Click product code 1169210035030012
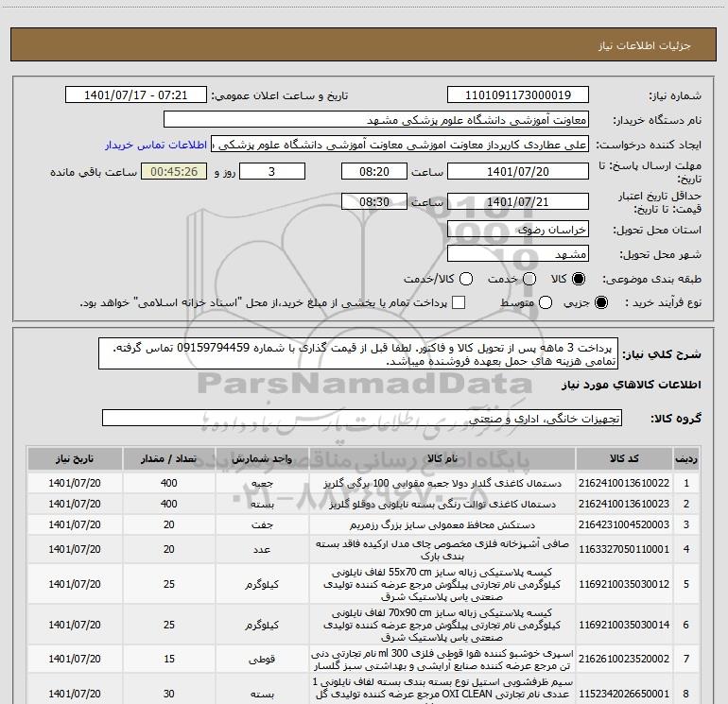This screenshot has width=728, height=704. (x=624, y=584)
